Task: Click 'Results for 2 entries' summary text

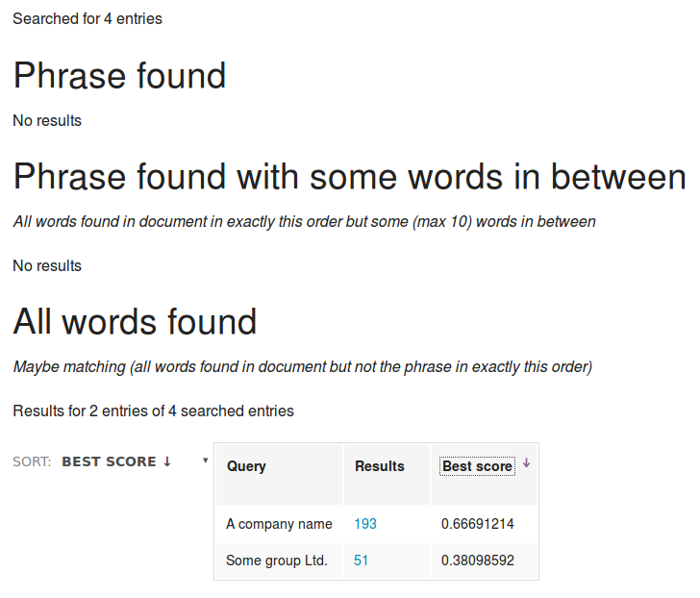Action: (153, 411)
